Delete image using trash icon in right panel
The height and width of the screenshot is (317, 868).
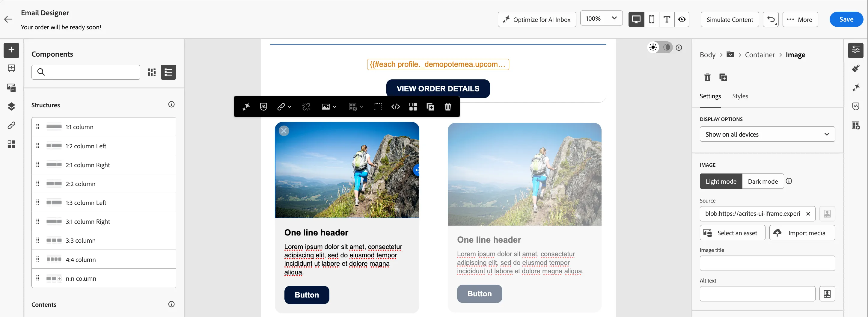click(x=707, y=78)
